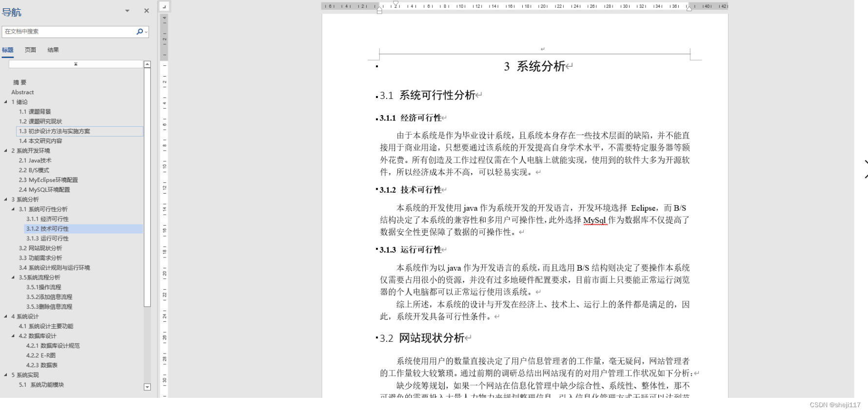This screenshot has width=868, height=413.
Task: Jump to '2.4 MySQL环境配置' heading
Action: click(x=44, y=190)
